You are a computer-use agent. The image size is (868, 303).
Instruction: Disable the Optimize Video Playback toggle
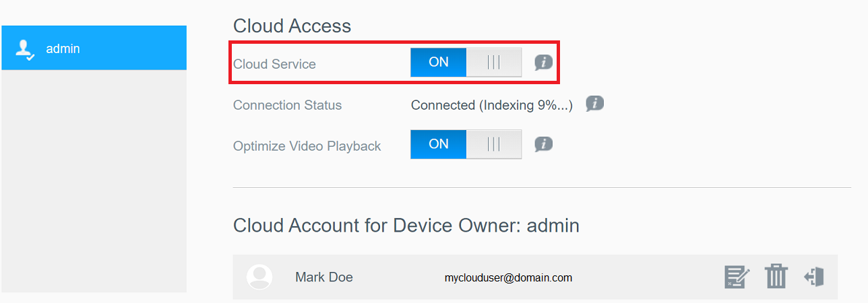pyautogui.click(x=466, y=144)
